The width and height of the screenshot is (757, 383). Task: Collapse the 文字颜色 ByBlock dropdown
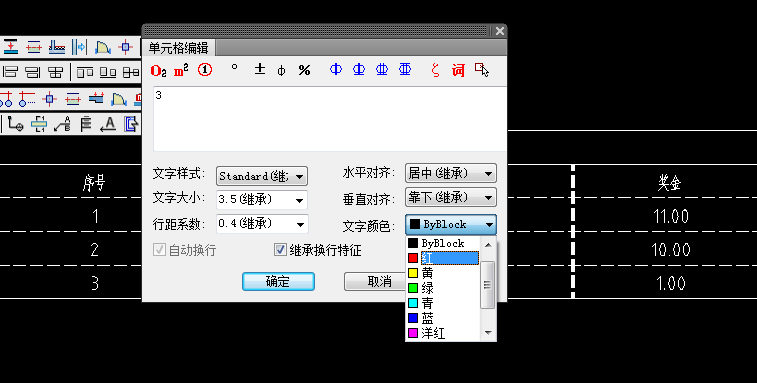(451, 225)
